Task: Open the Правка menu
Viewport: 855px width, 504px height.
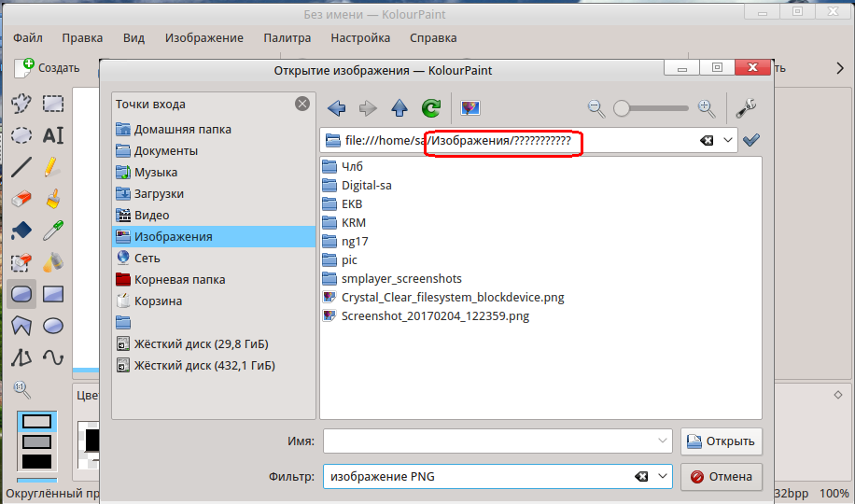Action: (82, 38)
